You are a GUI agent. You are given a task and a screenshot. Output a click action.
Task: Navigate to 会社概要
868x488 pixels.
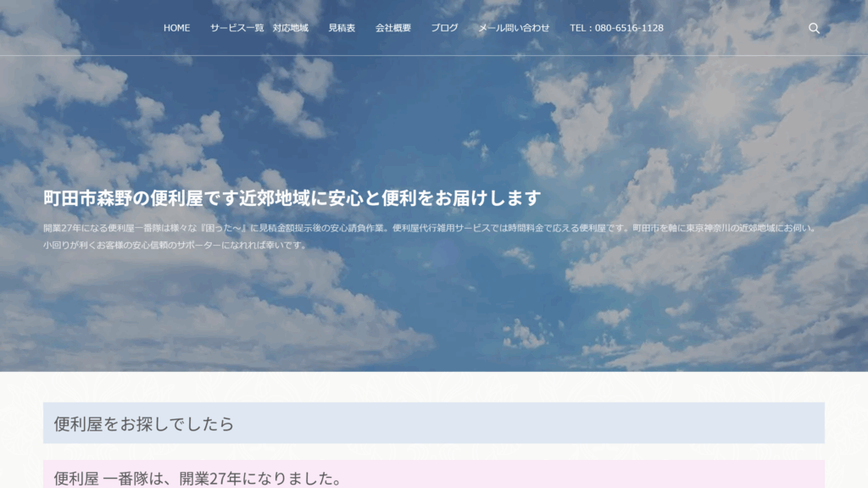pos(393,28)
